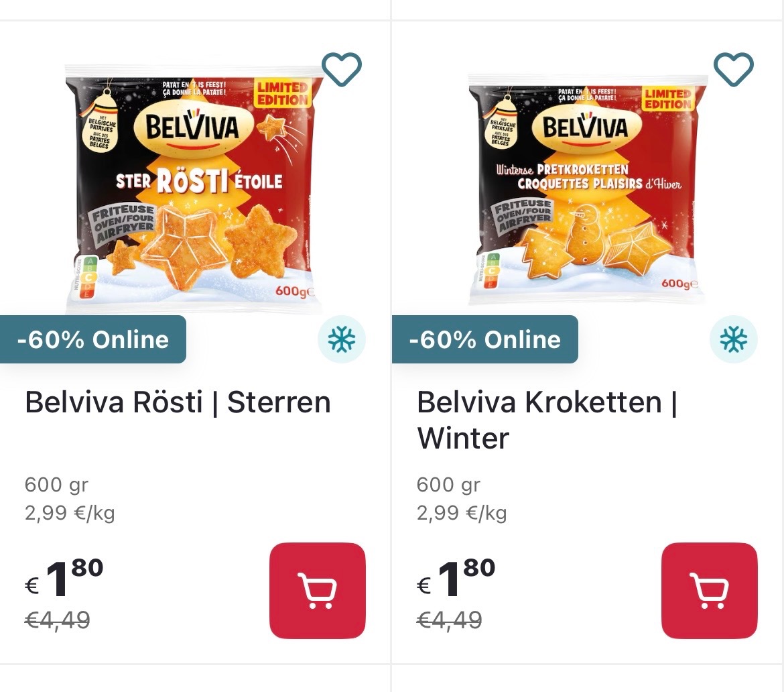
Task: Open the Belviva Kroketten | Winter title link
Action: [546, 419]
